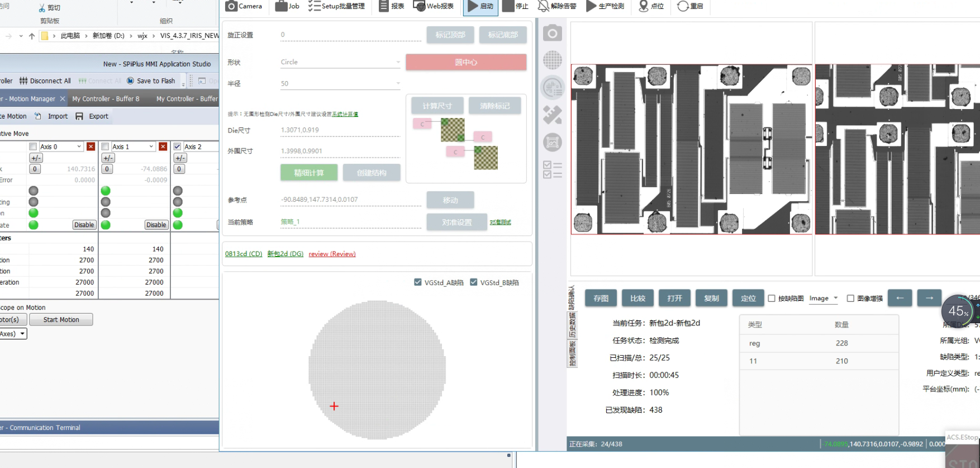Viewport: 980px width, 468px height.
Task: Go up one folder level in Explorer
Action: (32, 36)
